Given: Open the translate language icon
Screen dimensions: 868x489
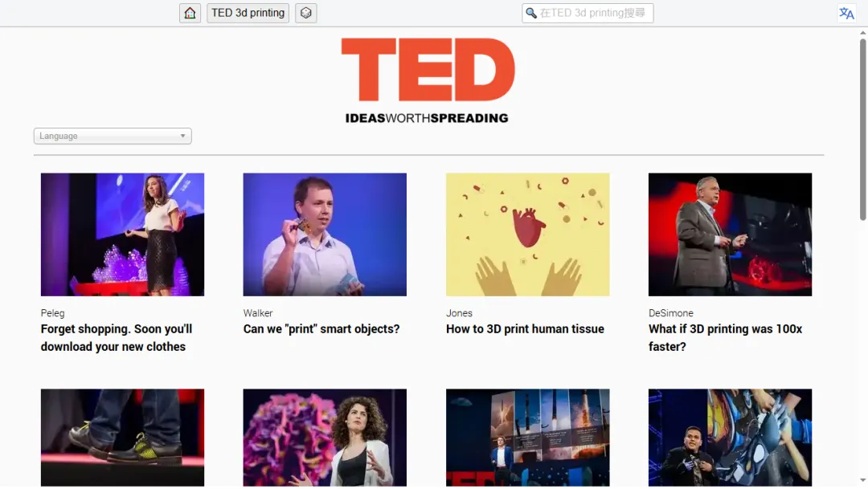Looking at the screenshot, I should (846, 13).
